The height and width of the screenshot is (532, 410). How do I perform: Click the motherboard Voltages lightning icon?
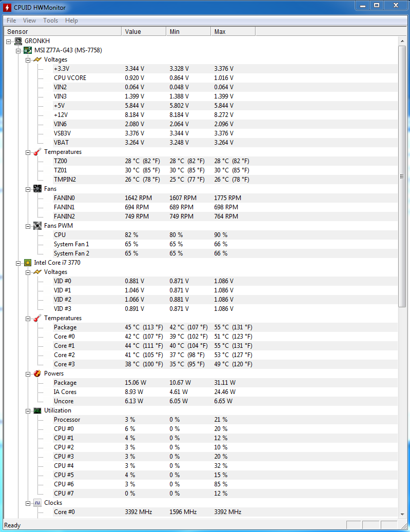pyautogui.click(x=37, y=60)
